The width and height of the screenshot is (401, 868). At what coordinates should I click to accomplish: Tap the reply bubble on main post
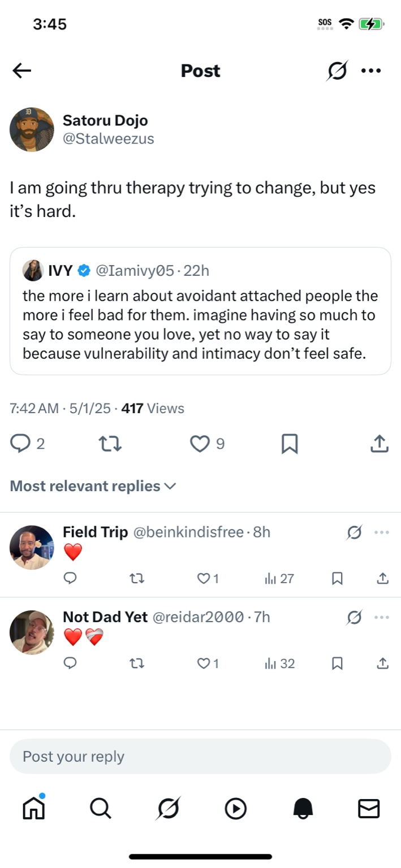pos(20,444)
